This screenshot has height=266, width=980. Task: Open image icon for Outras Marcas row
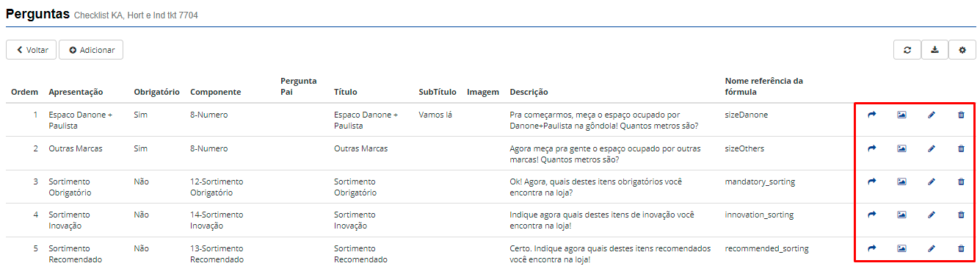pyautogui.click(x=901, y=148)
